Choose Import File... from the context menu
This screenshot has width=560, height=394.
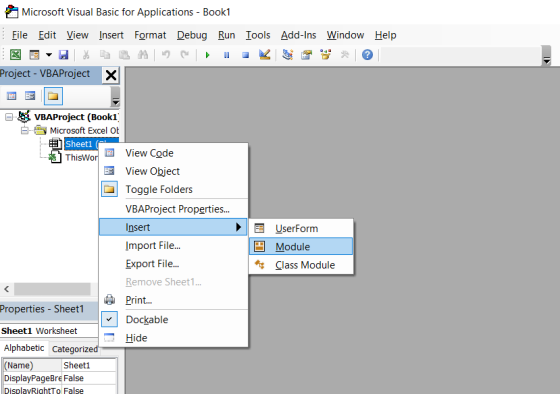coord(173,245)
